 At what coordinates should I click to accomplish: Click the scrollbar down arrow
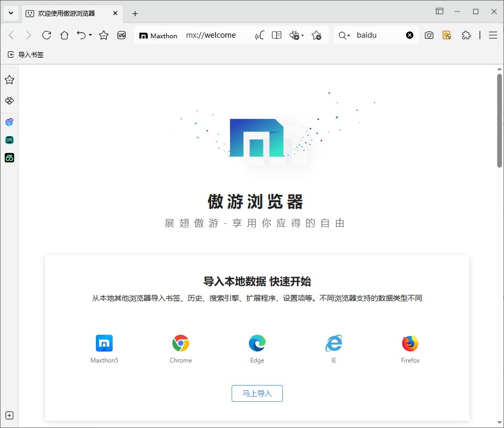tap(499, 423)
